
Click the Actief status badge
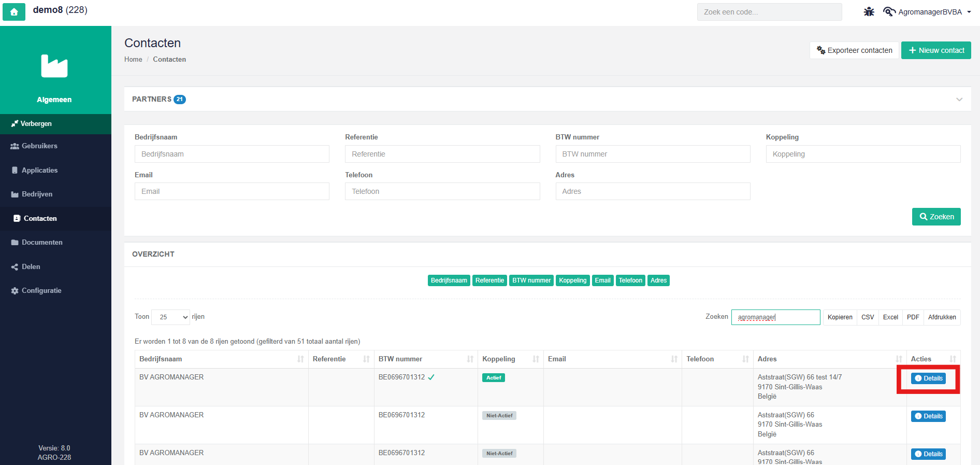point(493,378)
